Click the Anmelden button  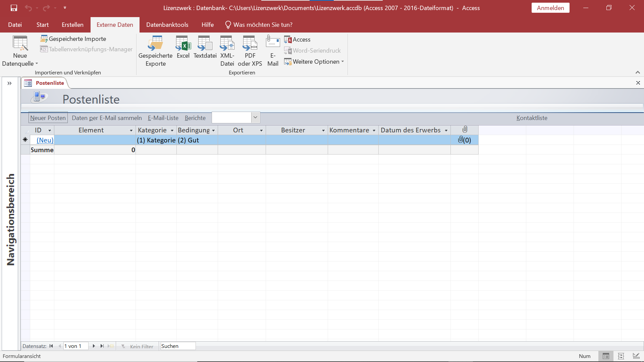tap(550, 8)
